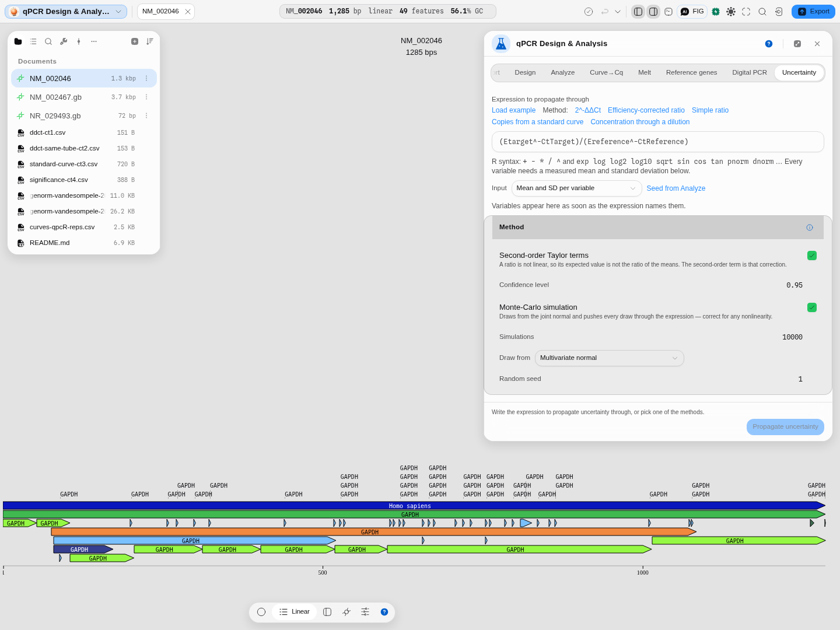Click the Export button

813,12
